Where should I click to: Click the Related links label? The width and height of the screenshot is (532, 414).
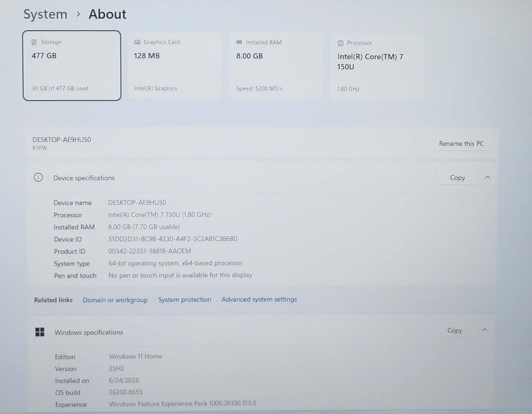point(53,300)
